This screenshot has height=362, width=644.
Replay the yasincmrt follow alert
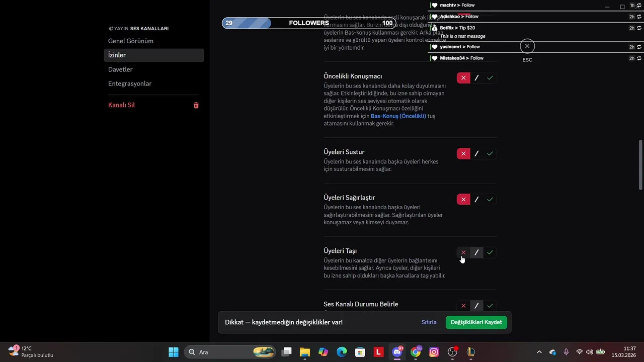(639, 47)
